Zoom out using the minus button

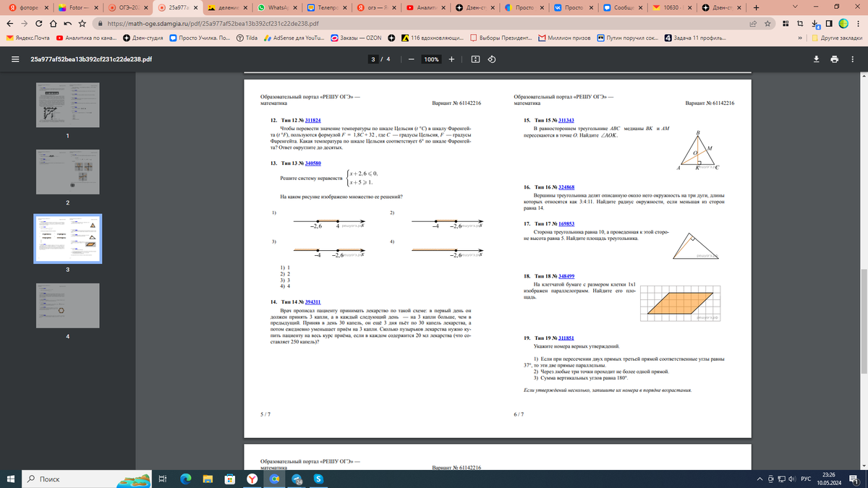coord(411,59)
